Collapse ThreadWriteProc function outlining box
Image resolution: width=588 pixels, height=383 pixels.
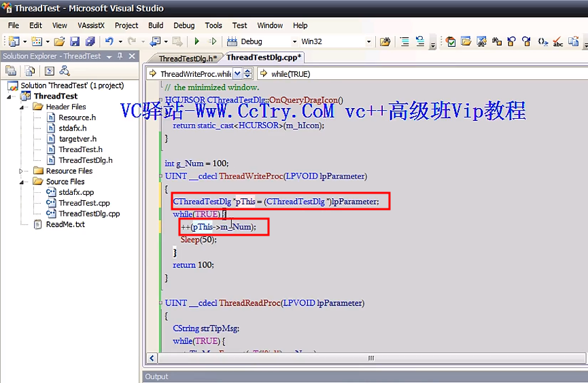pyautogui.click(x=160, y=176)
